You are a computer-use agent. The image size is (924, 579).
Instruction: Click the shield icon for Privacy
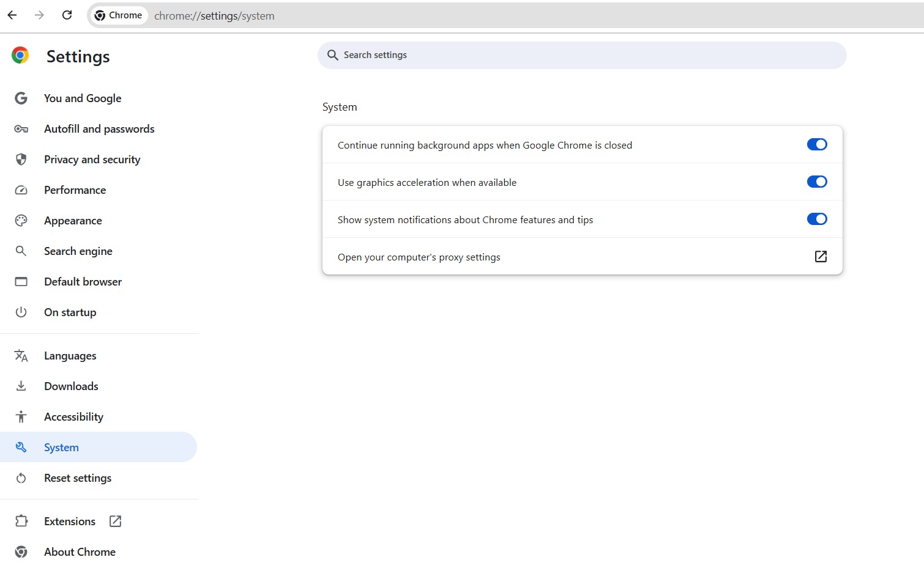(x=21, y=160)
